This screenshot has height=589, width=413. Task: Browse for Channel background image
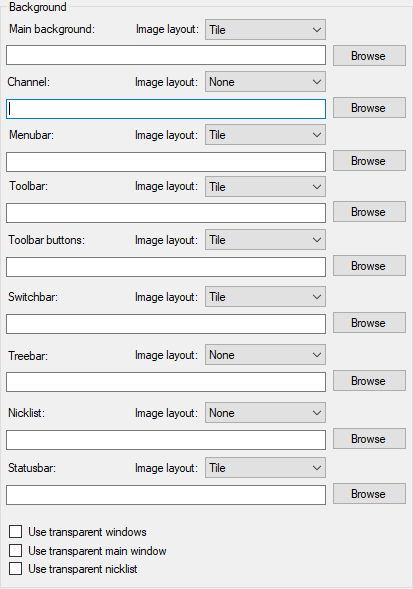click(369, 108)
